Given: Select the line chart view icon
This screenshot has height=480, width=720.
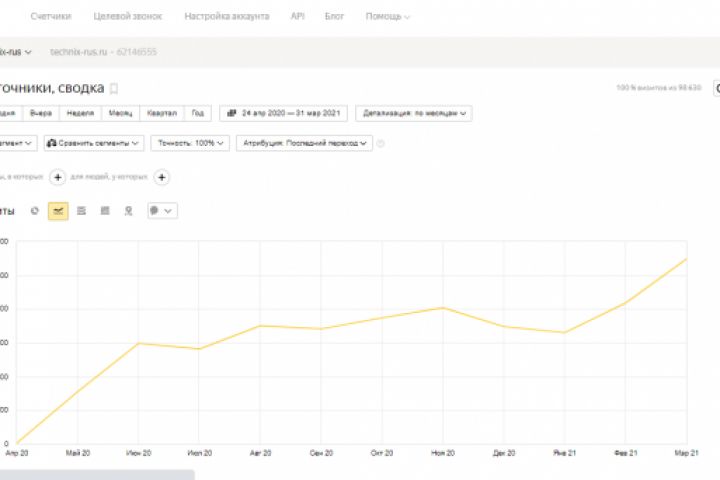Looking at the screenshot, I should coord(58,211).
